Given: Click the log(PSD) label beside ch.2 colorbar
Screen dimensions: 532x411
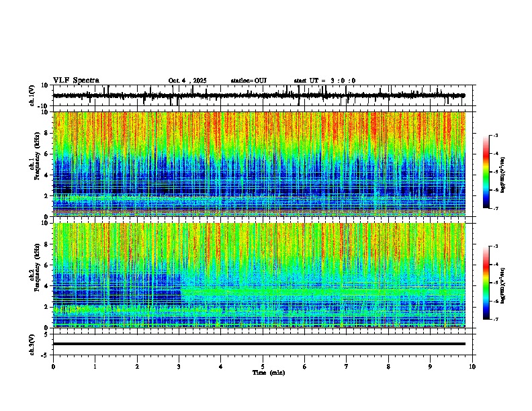Looking at the screenshot, I should point(503,285).
